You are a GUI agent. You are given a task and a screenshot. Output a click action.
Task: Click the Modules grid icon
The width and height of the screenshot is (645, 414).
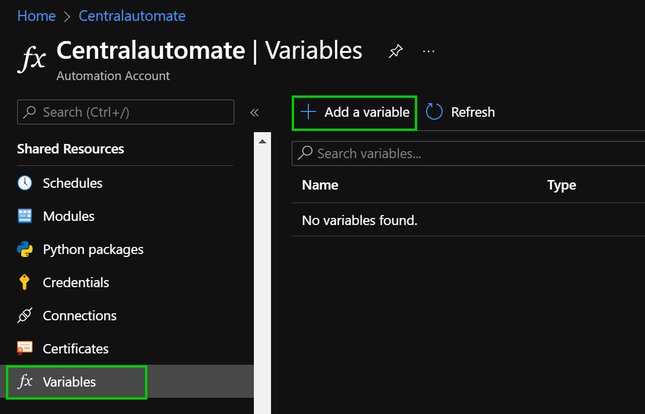[x=25, y=216]
